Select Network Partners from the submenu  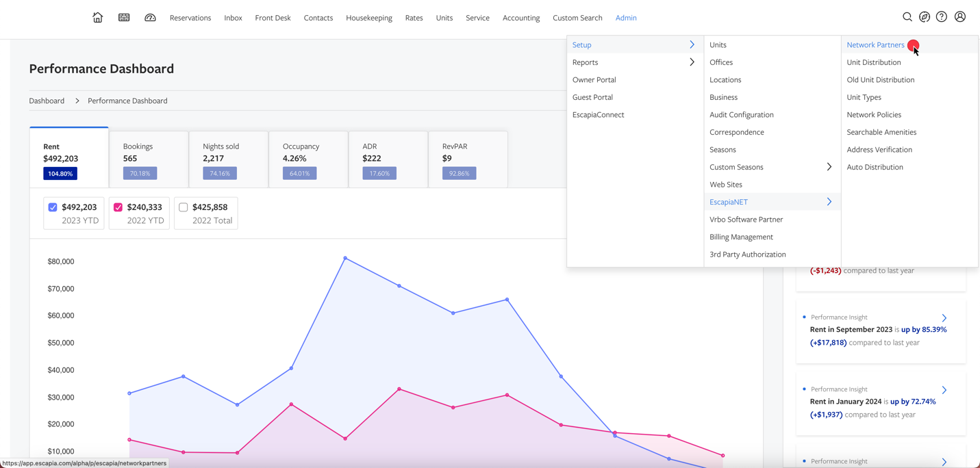[x=875, y=45]
